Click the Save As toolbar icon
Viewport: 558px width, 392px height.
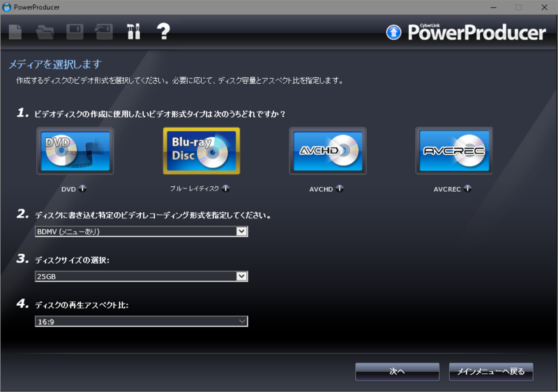point(104,31)
